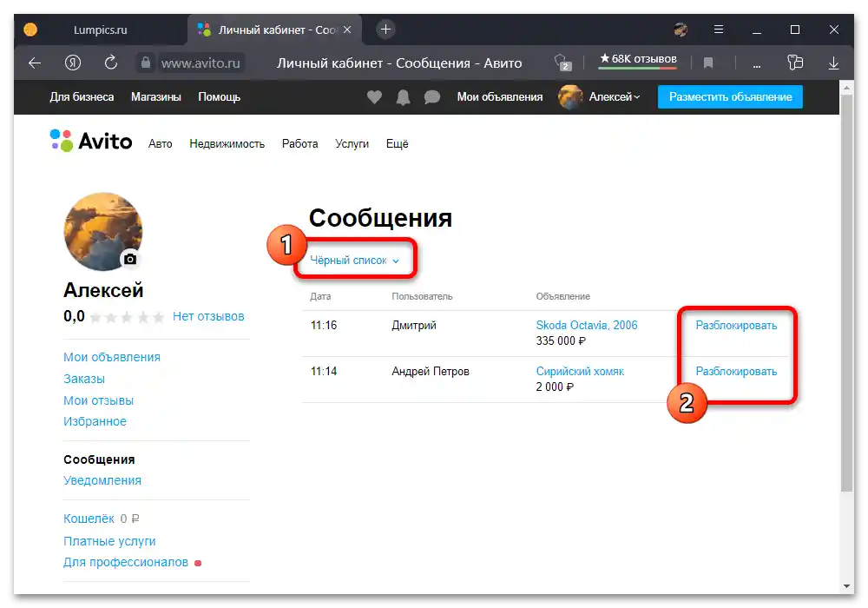Go to the Услуги category
This screenshot has width=868, height=608.
tap(352, 144)
